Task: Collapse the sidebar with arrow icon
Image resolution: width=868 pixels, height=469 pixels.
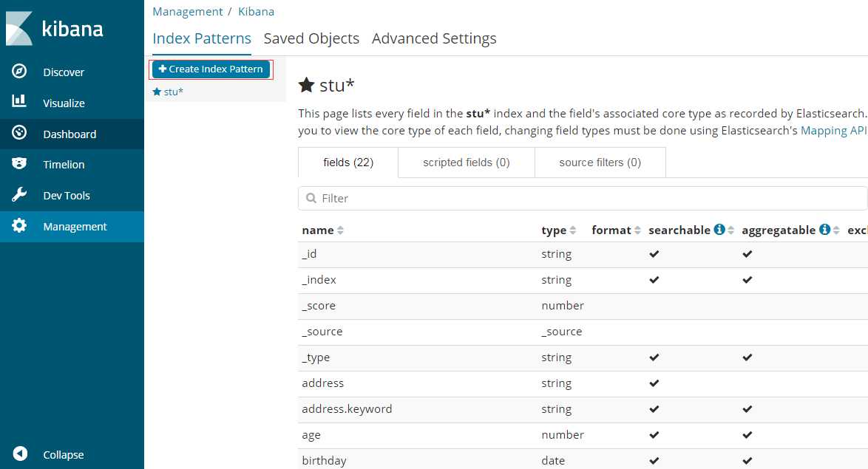Action: tap(20, 453)
